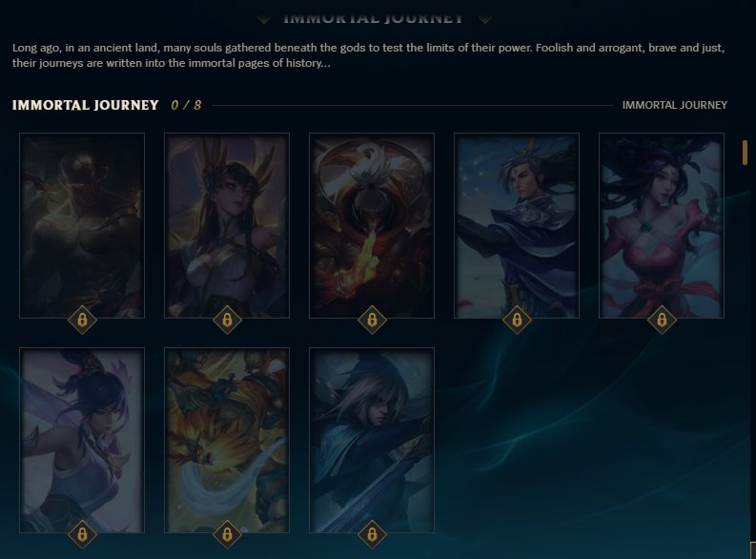Click lock icon under first dark skin card
This screenshot has width=756, height=559.
click(82, 320)
